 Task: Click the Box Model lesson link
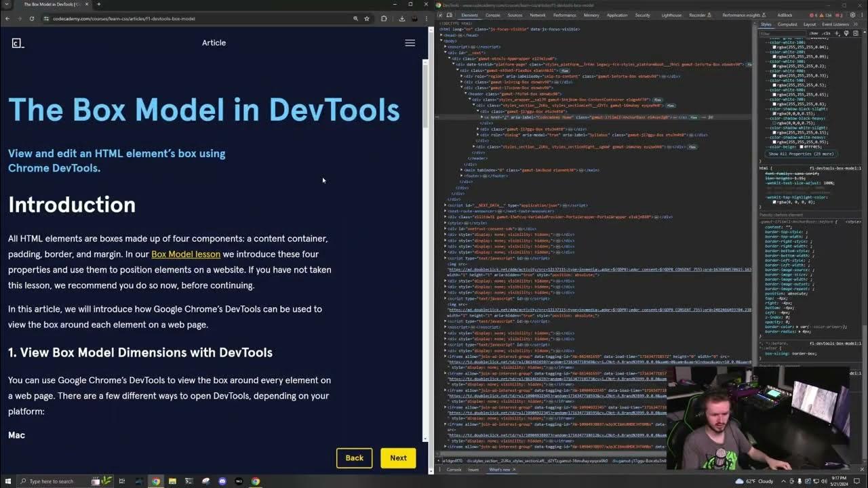click(x=186, y=254)
